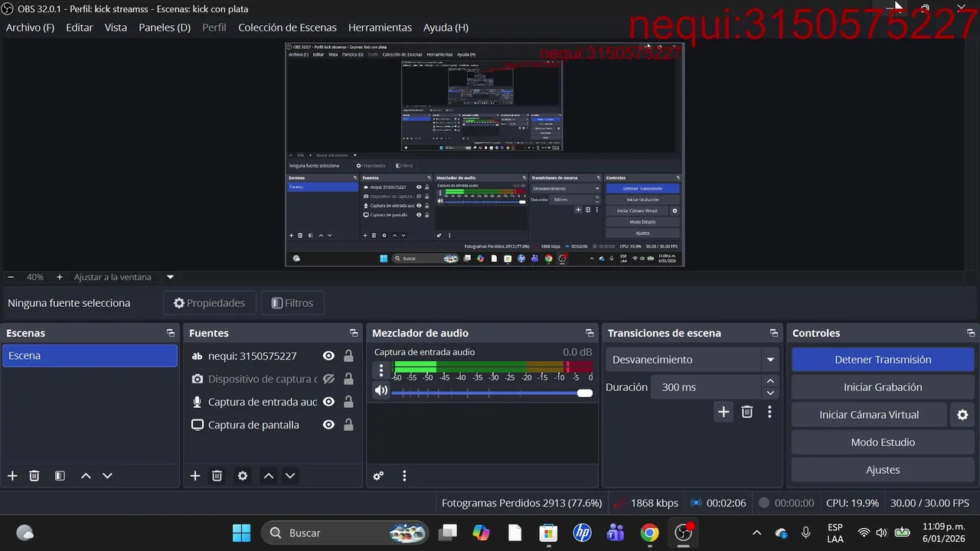Undock the Controles panel
The height and width of the screenshot is (551, 980).
[x=971, y=333]
